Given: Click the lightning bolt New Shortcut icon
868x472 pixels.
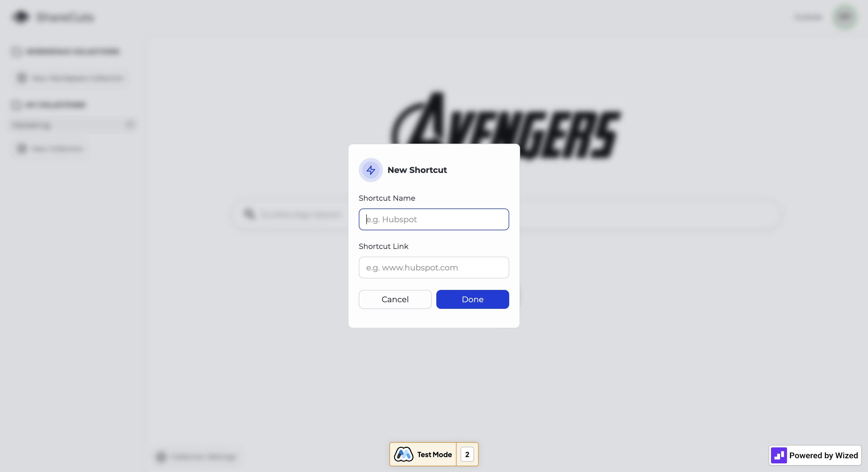Looking at the screenshot, I should pos(371,170).
